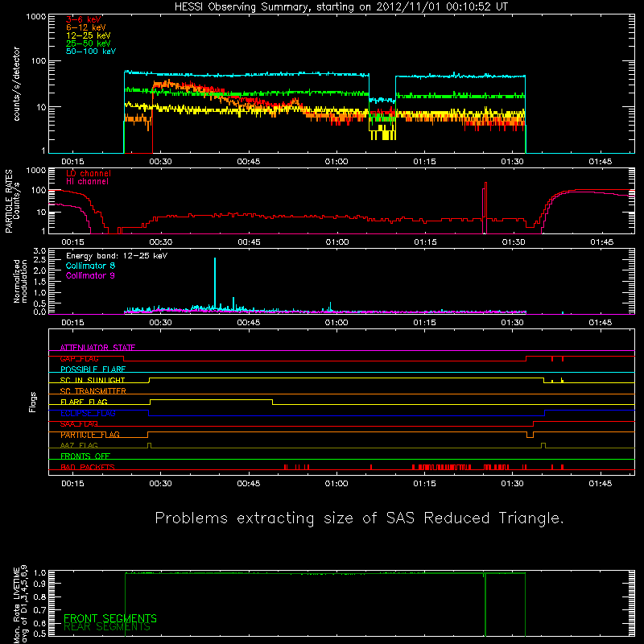Click the BAD_PACKETS flag label
Image resolution: width=644 pixels, height=644 pixels.
(x=88, y=467)
